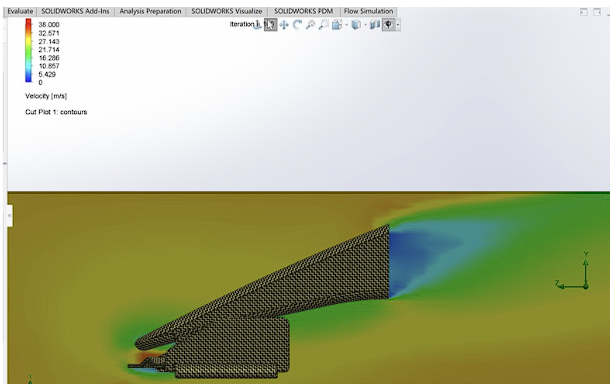Click the View Orientation cube icon
The height and width of the screenshot is (384, 610).
[337, 25]
